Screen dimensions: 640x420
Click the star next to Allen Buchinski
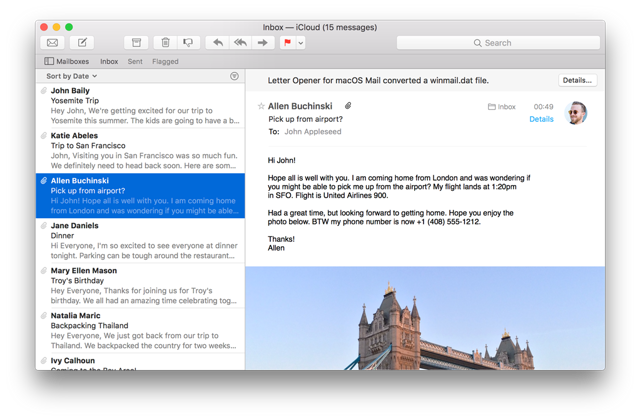(x=261, y=106)
